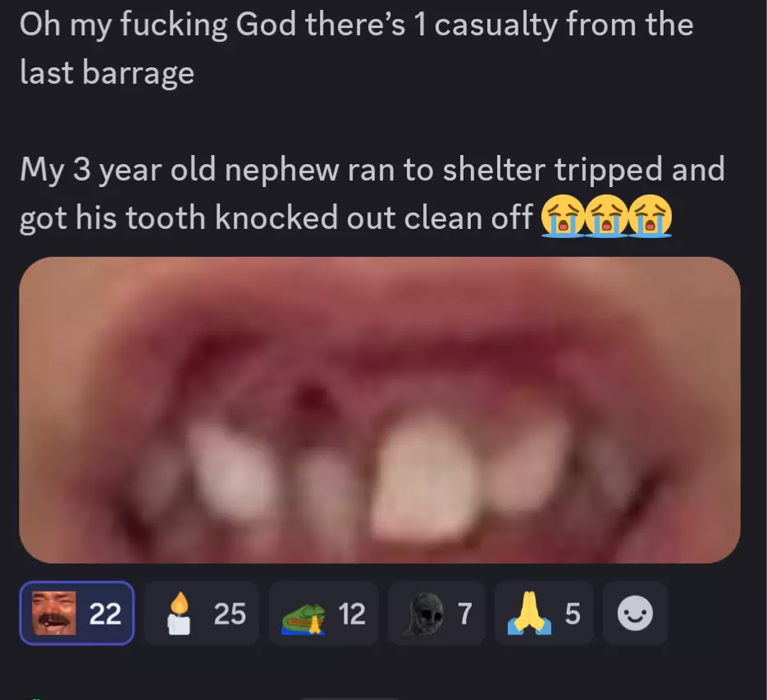Click the text "last barrage" in message
Image resolution: width=767 pixels, height=700 pixels.
(107, 72)
